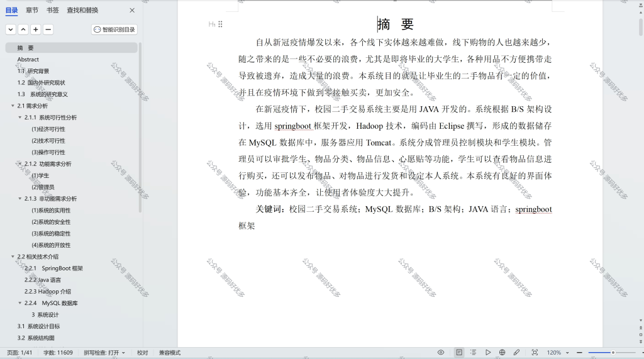Click the 摘 要 title in the document
This screenshot has width=644, height=359.
[x=395, y=25]
